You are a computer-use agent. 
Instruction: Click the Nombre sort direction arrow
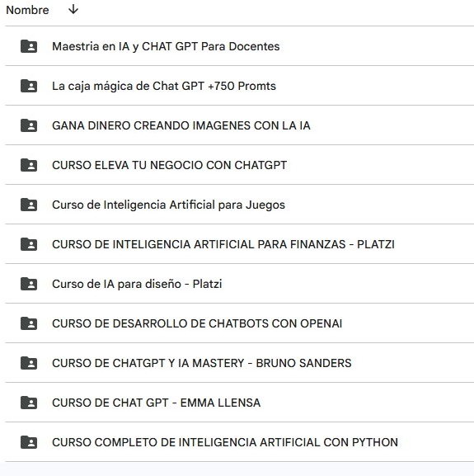point(73,10)
